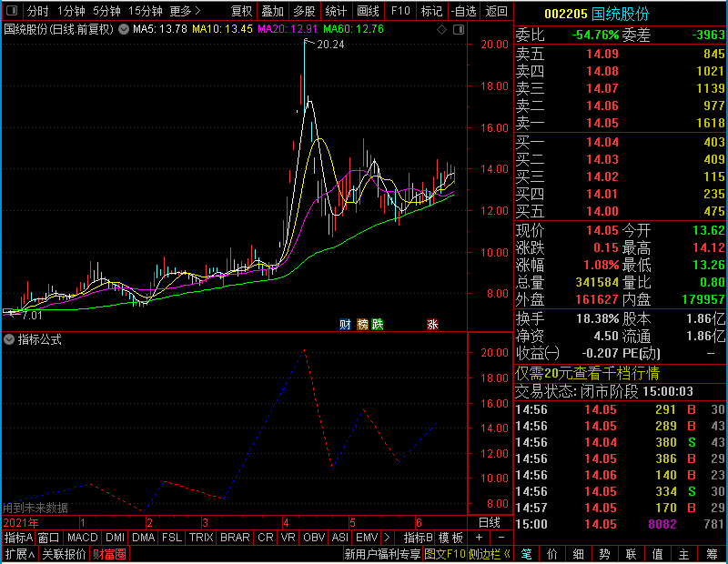This screenshot has width=728, height=564.
Task: Click the 002205 国统股份 stock title
Action: point(597,14)
